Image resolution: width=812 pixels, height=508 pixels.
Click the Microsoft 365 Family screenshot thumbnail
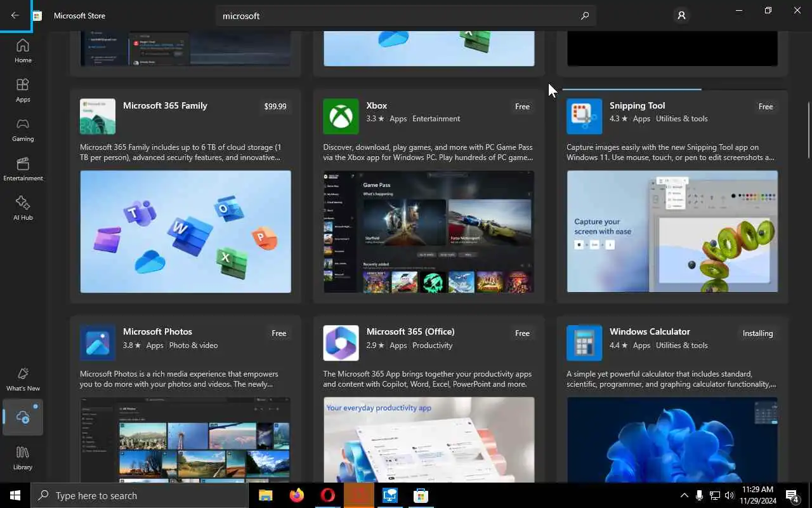186,231
